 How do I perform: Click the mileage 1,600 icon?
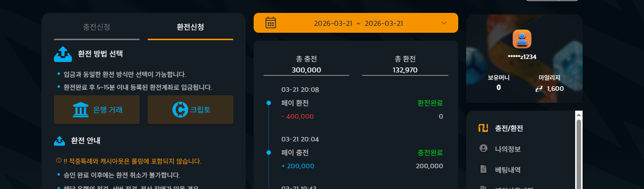coord(539,88)
